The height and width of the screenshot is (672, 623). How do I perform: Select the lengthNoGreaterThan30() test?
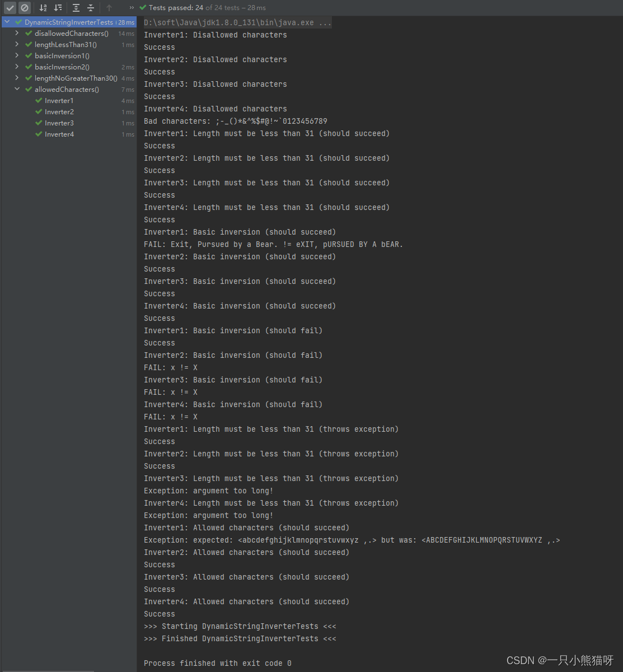coord(76,78)
